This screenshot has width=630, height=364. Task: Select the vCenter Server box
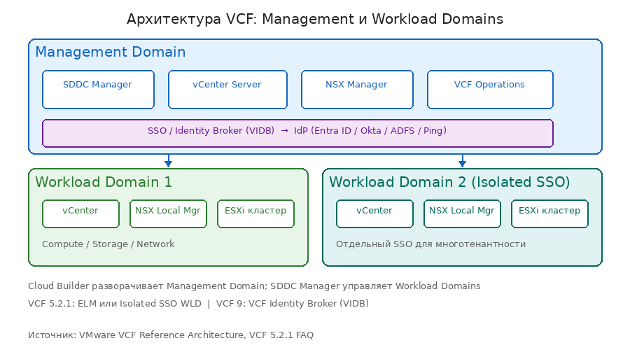(x=227, y=90)
